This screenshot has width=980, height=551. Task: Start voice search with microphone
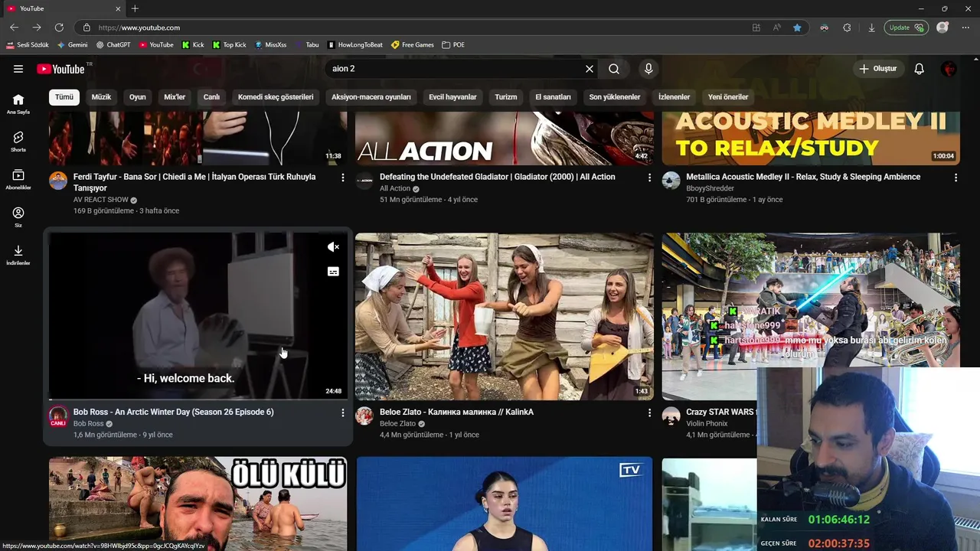tap(648, 69)
